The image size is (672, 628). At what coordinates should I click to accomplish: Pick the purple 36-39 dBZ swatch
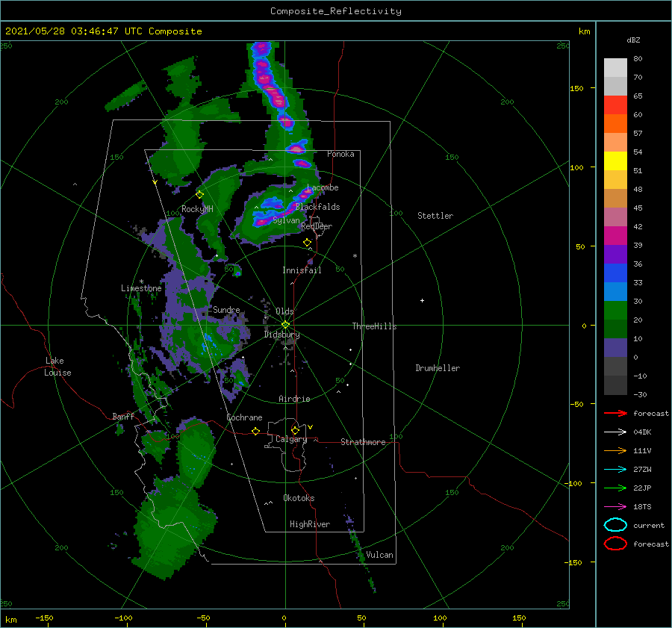click(615, 255)
